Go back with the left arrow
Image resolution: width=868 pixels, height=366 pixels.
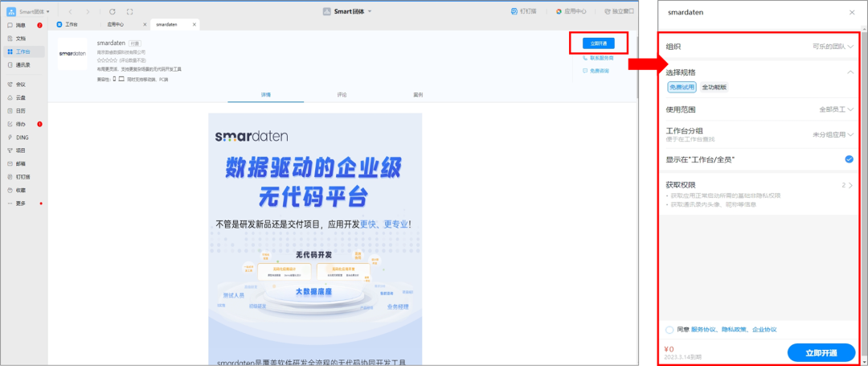pyautogui.click(x=70, y=11)
